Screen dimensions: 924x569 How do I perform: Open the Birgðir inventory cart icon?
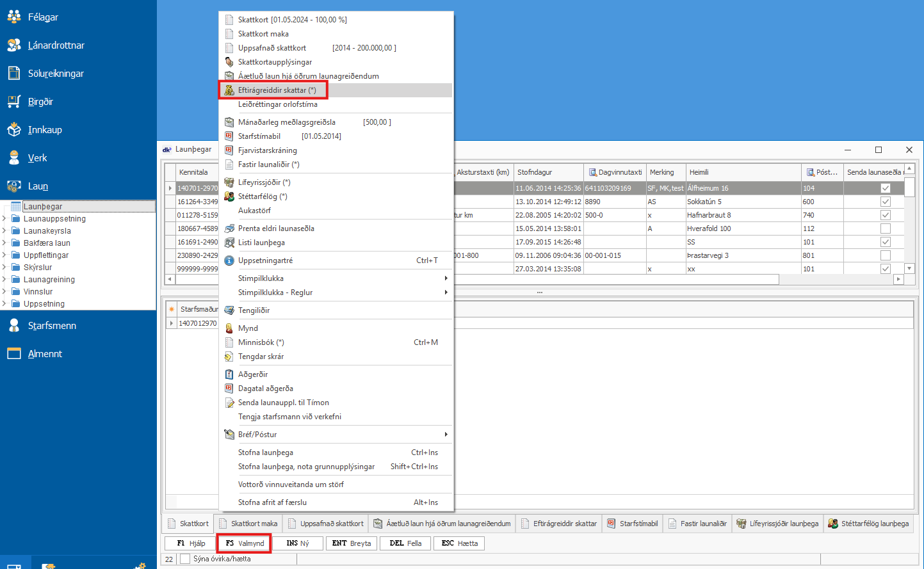14,102
